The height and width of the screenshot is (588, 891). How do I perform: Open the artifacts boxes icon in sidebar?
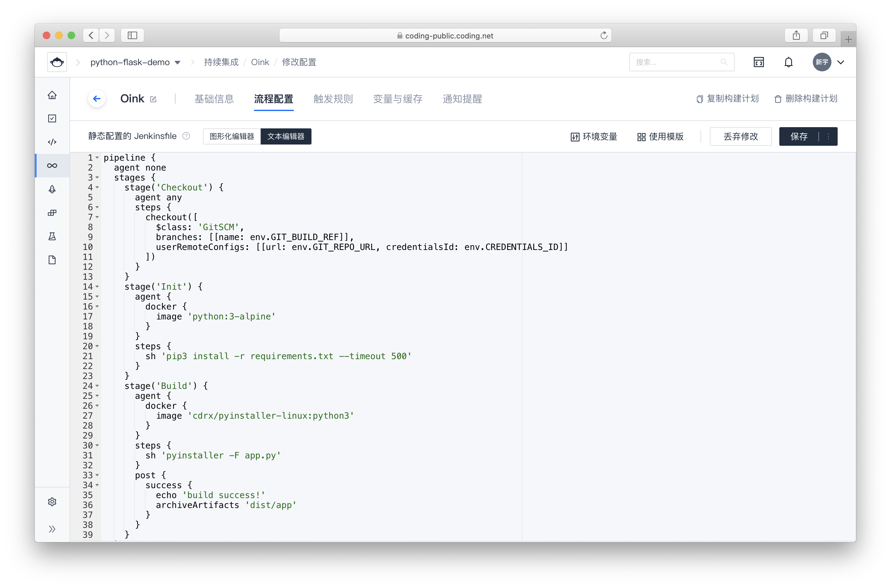[x=52, y=213]
